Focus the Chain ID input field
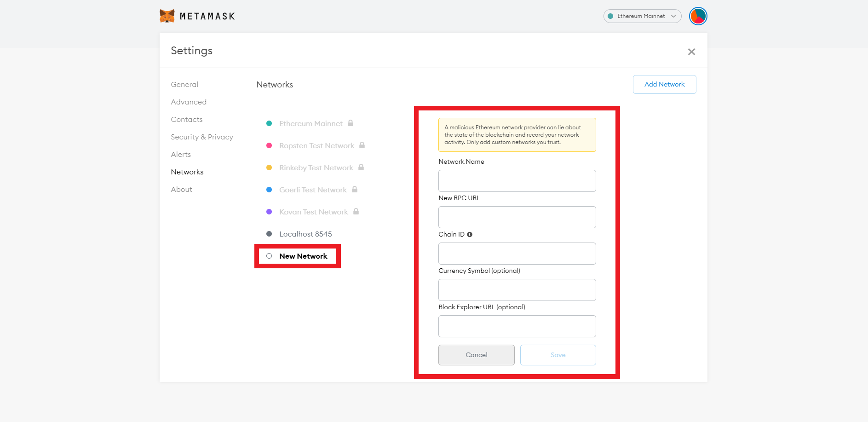The width and height of the screenshot is (868, 422). click(517, 254)
